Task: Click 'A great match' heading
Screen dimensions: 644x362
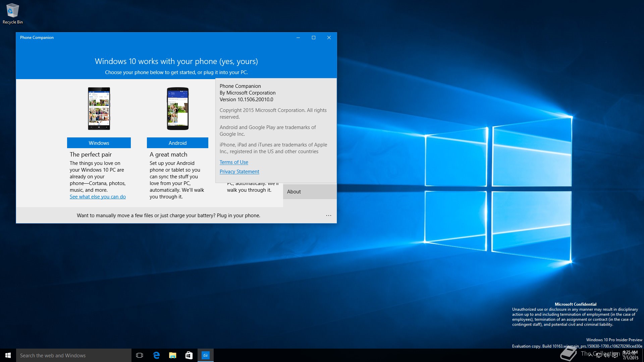Action: point(168,155)
